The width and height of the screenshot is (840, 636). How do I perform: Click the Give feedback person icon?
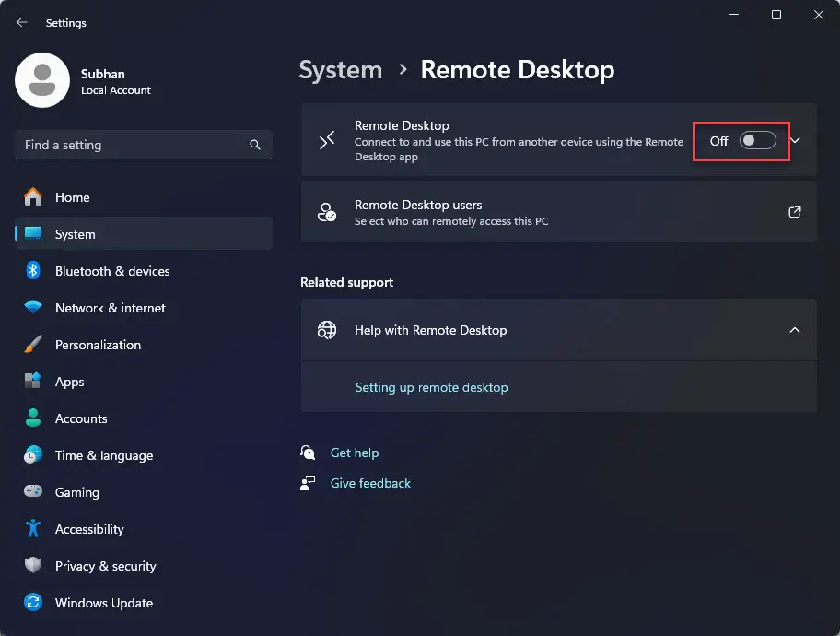(308, 483)
